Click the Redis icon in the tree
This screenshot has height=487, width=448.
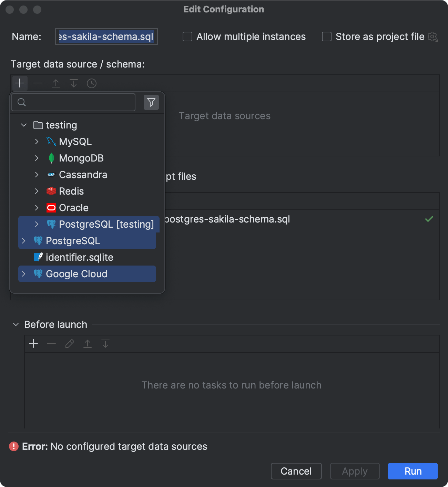click(51, 191)
